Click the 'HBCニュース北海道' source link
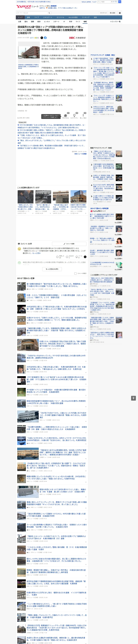The image size is (138, 644). pos(80,154)
